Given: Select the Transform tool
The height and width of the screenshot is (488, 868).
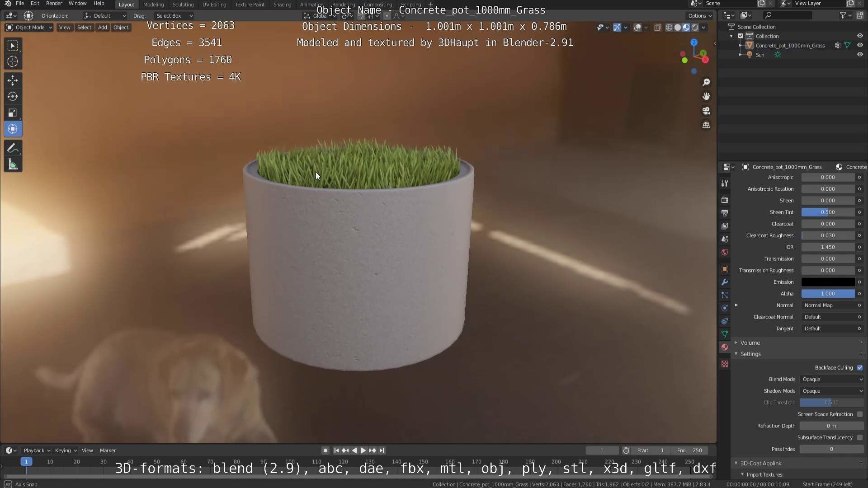Looking at the screenshot, I should (13, 129).
